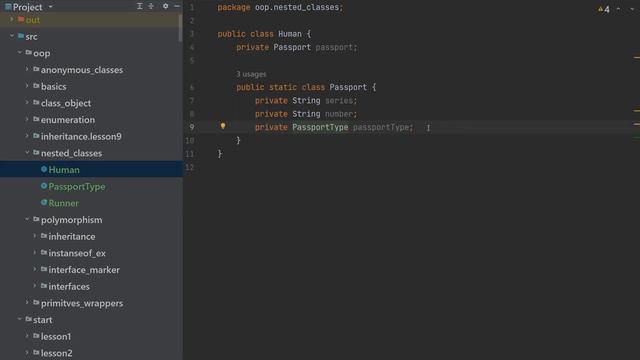Click line number 9 in the gutter

(192, 127)
